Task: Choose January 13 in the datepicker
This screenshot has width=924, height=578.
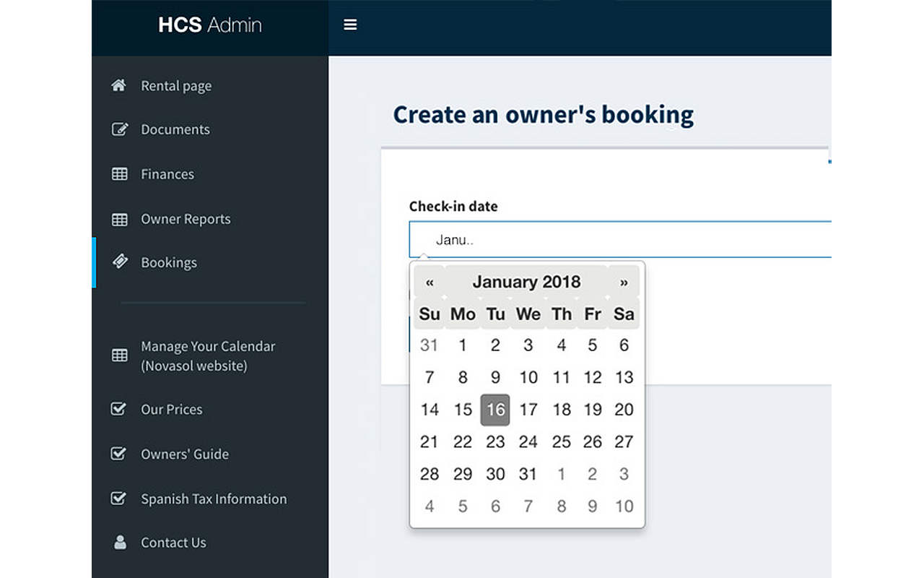Action: coord(624,377)
